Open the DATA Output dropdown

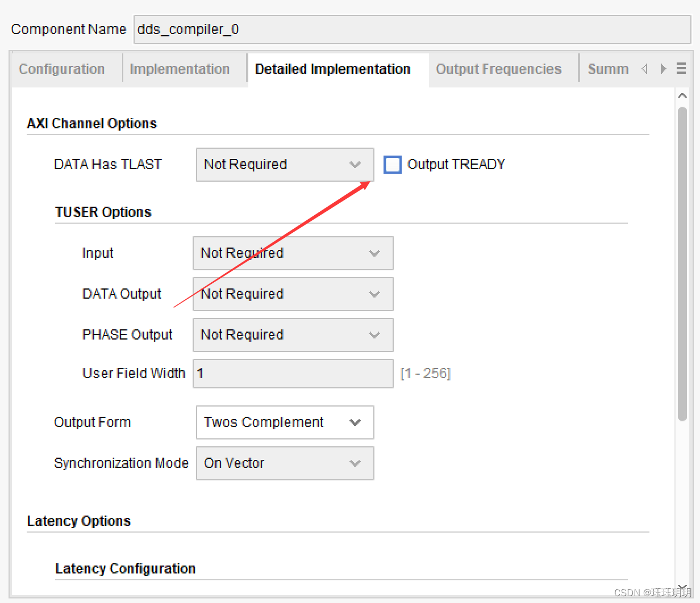[x=293, y=294]
